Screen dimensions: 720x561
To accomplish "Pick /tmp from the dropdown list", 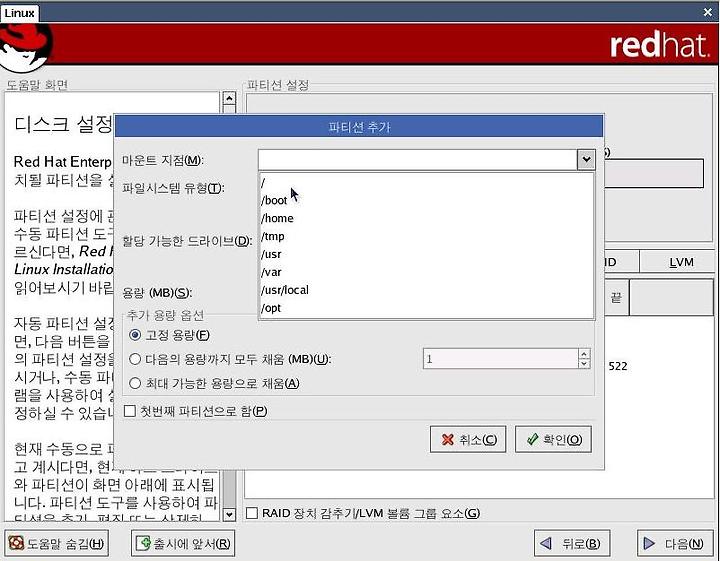I will click(426, 236).
